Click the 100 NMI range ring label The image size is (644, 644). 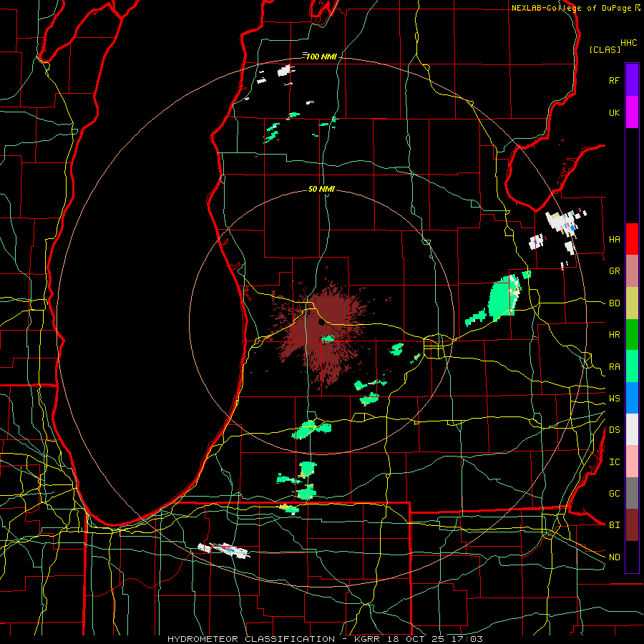click(x=321, y=57)
